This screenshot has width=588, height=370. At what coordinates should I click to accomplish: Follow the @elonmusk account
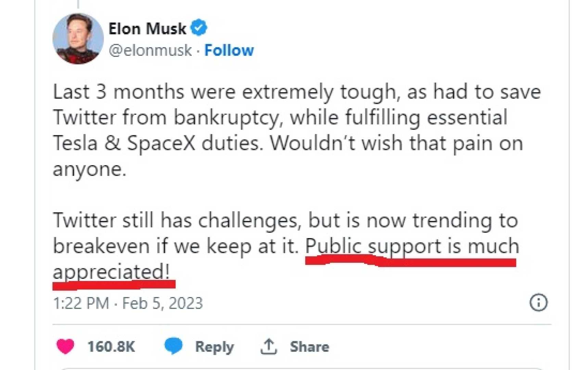point(229,50)
